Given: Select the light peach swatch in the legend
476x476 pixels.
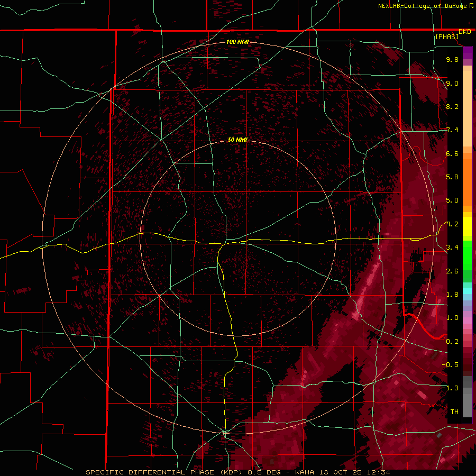Looking at the screenshot, I should pos(467,109).
